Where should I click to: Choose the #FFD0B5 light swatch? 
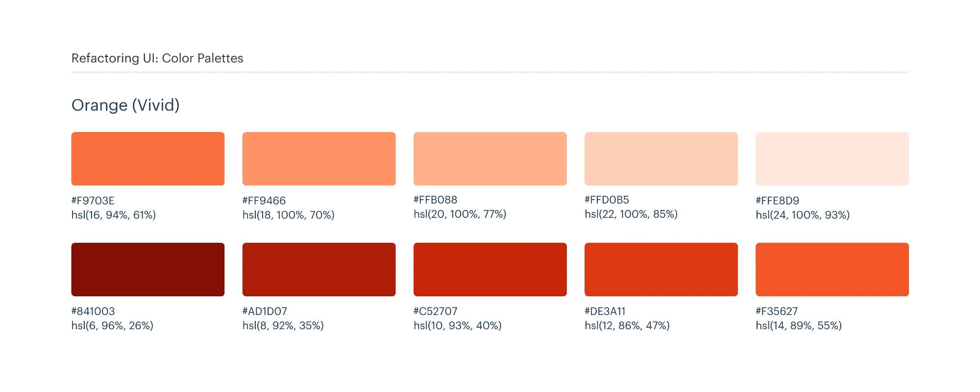[x=661, y=158]
